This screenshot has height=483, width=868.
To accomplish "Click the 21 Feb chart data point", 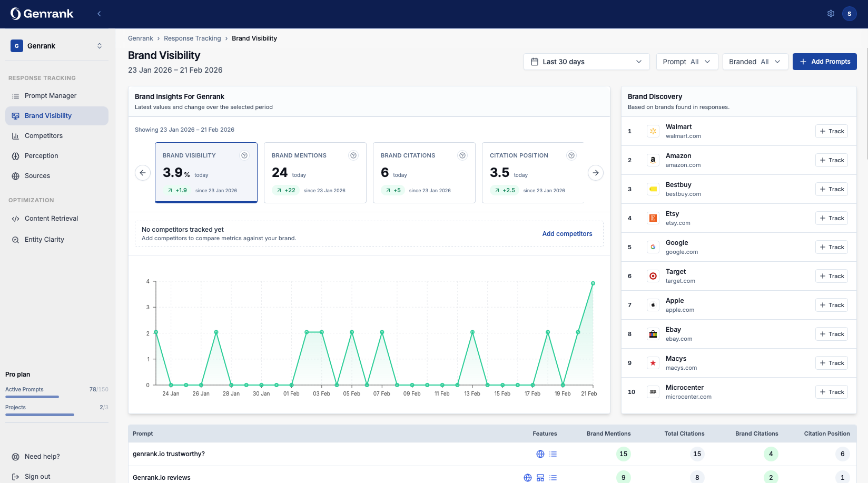I will 593,283.
